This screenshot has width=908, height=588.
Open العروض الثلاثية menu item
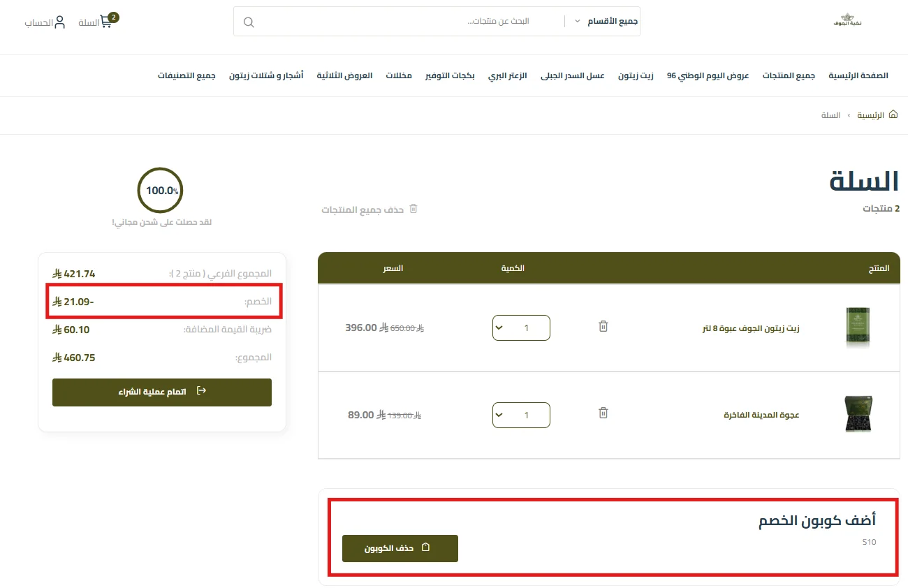344,75
